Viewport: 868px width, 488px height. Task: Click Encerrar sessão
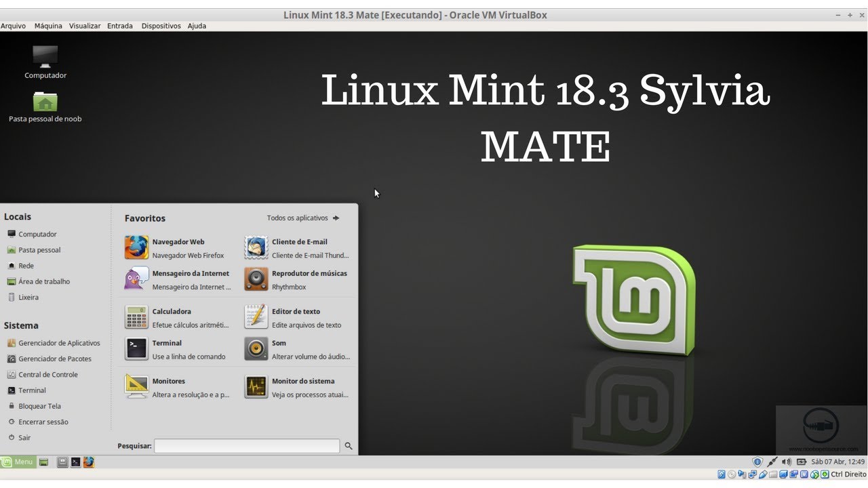click(37, 422)
